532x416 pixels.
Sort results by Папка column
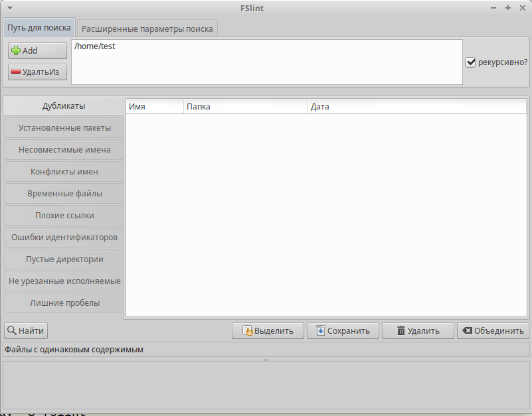point(246,106)
